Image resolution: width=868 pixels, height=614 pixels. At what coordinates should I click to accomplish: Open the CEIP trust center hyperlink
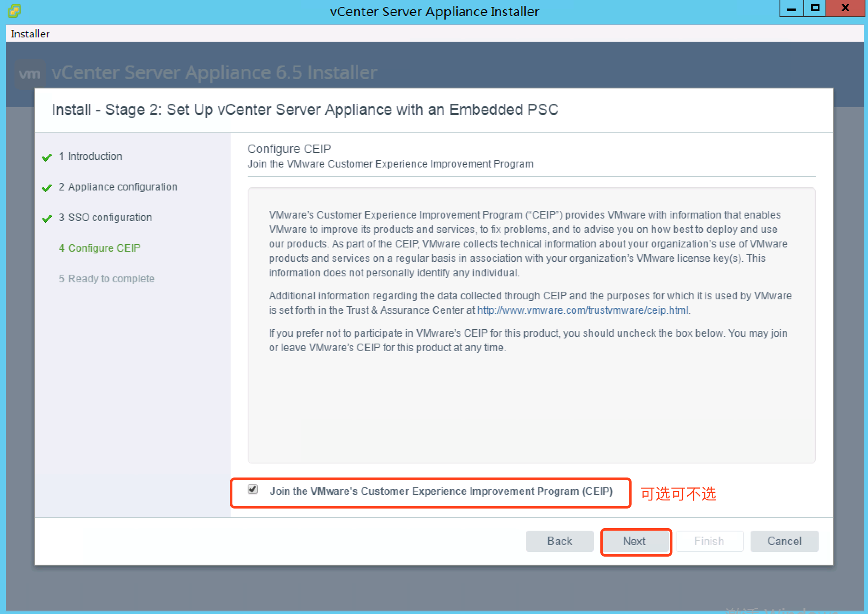[x=582, y=310]
